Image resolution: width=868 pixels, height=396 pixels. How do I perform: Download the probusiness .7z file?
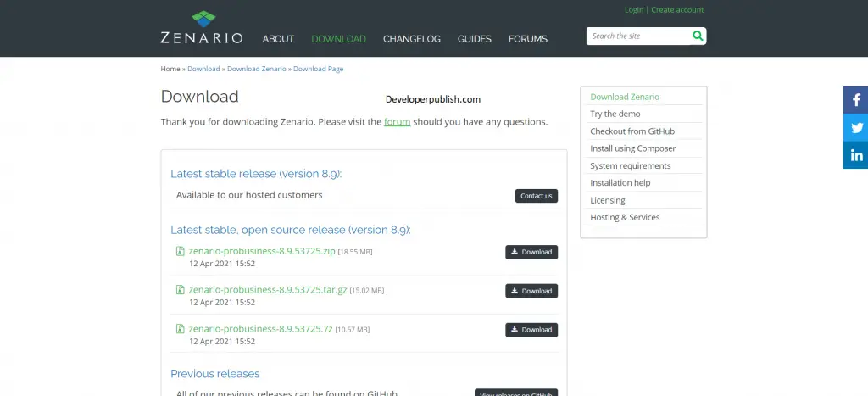click(531, 330)
